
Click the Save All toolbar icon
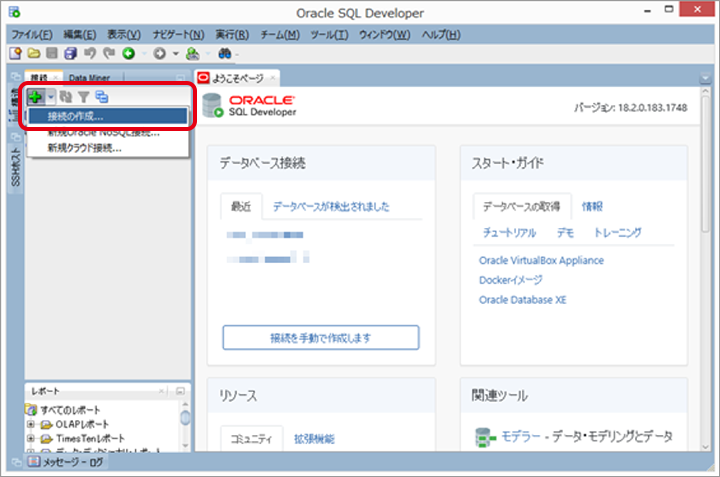pyautogui.click(x=69, y=53)
